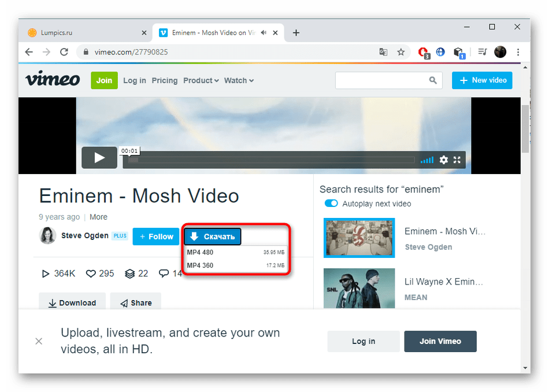Go back with the browser back arrow
This screenshot has width=549, height=392.
click(x=29, y=52)
